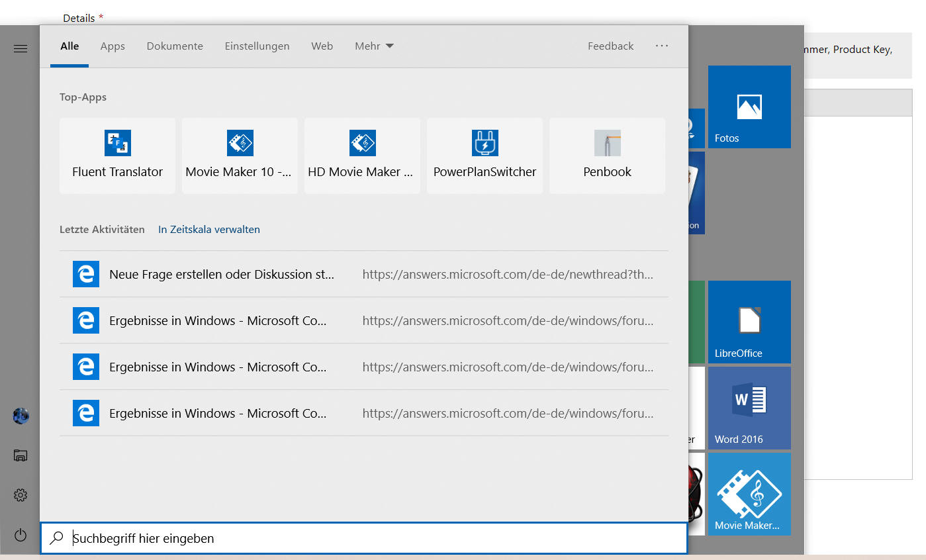Click the Top-Apps heading
The width and height of the screenshot is (926, 560).
83,97
